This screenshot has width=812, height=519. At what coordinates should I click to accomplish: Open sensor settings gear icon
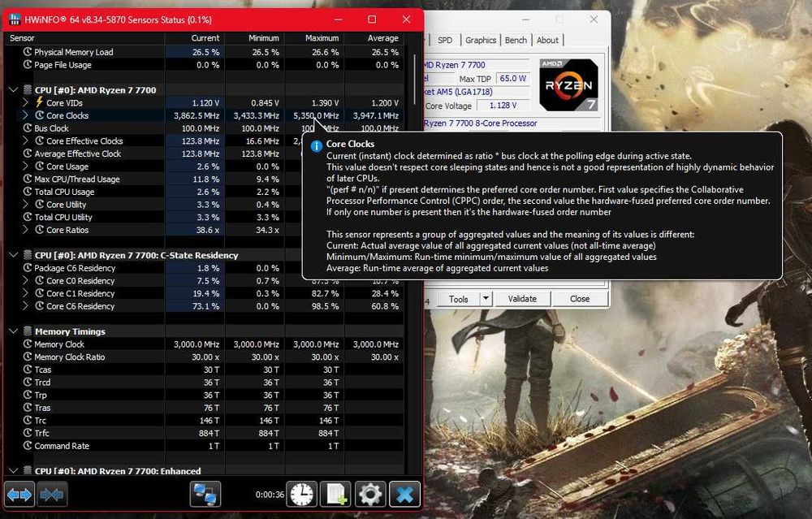(x=369, y=494)
